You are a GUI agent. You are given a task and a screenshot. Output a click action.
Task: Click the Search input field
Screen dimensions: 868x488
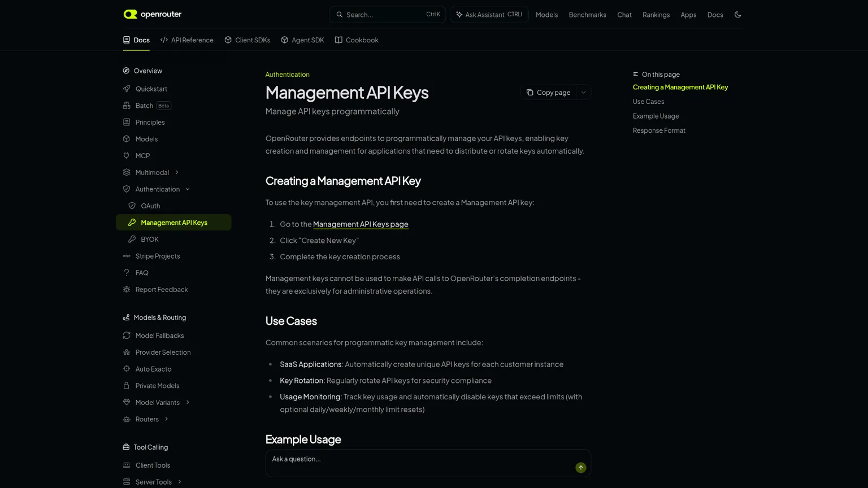[388, 15]
